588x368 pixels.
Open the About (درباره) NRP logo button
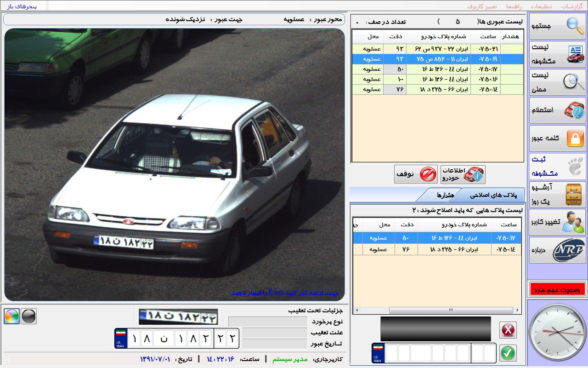[558, 251]
